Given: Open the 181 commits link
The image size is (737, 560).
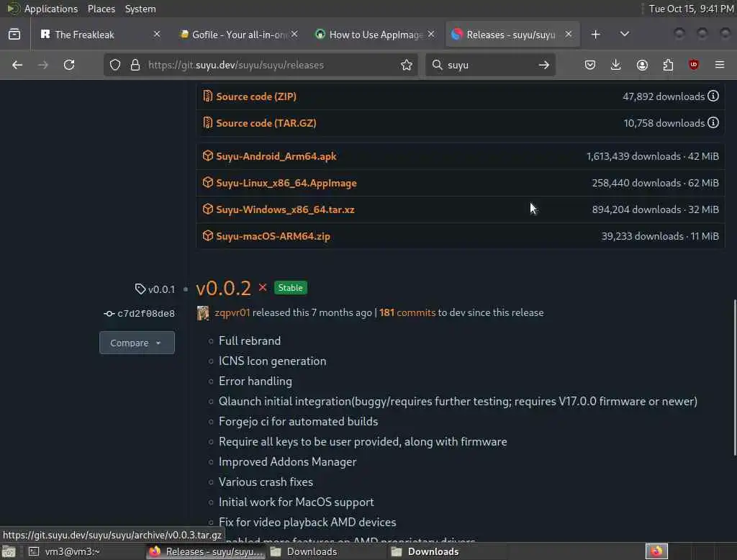Looking at the screenshot, I should click(407, 312).
